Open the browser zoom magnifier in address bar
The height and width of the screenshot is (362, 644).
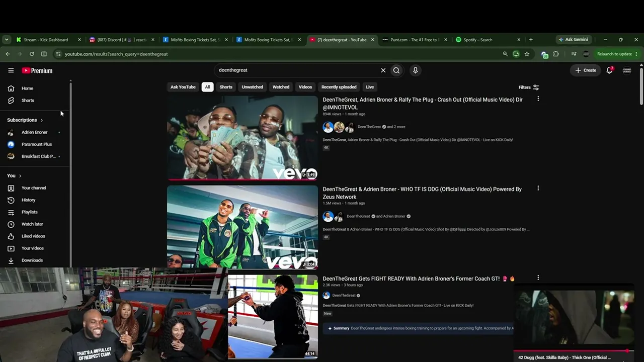[x=505, y=54]
